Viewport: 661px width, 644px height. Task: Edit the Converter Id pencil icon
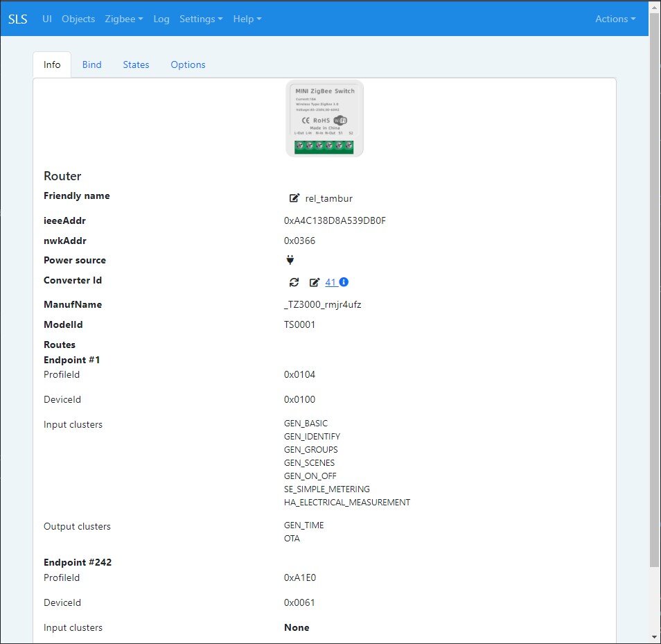pyautogui.click(x=315, y=282)
